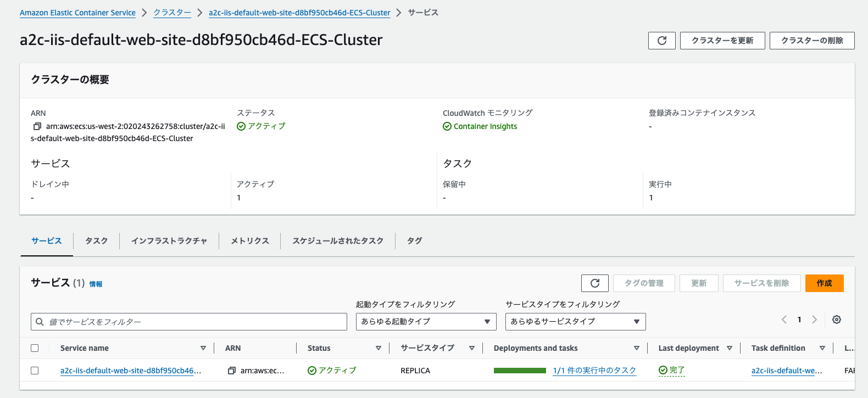The image size is (868, 398).
Task: Open Container Insights link
Action: click(x=485, y=126)
